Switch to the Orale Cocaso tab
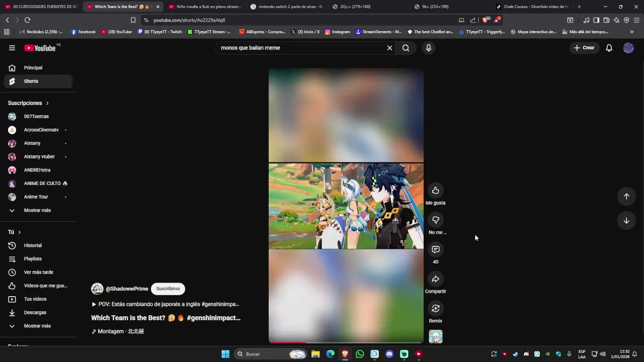 (x=532, y=7)
